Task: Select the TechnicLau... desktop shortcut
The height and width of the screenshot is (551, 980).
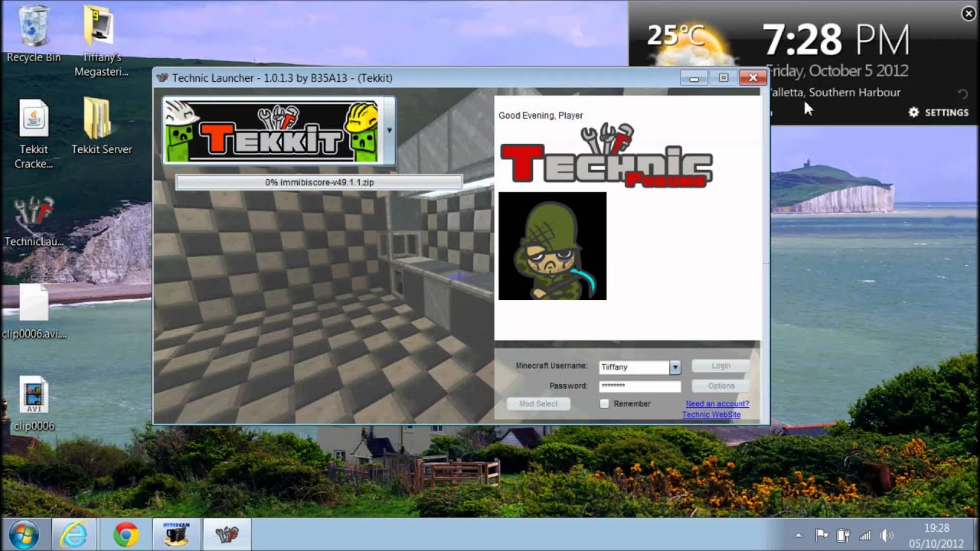Action: (x=34, y=221)
